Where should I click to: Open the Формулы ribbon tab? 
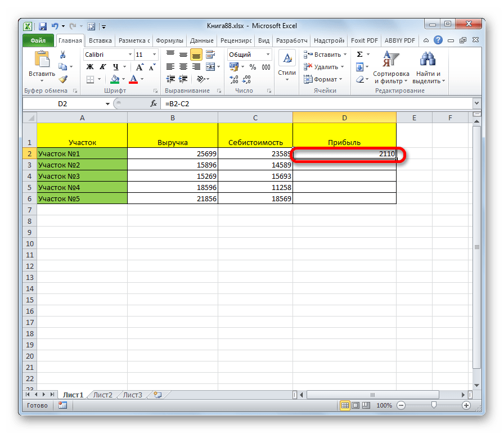coord(169,41)
